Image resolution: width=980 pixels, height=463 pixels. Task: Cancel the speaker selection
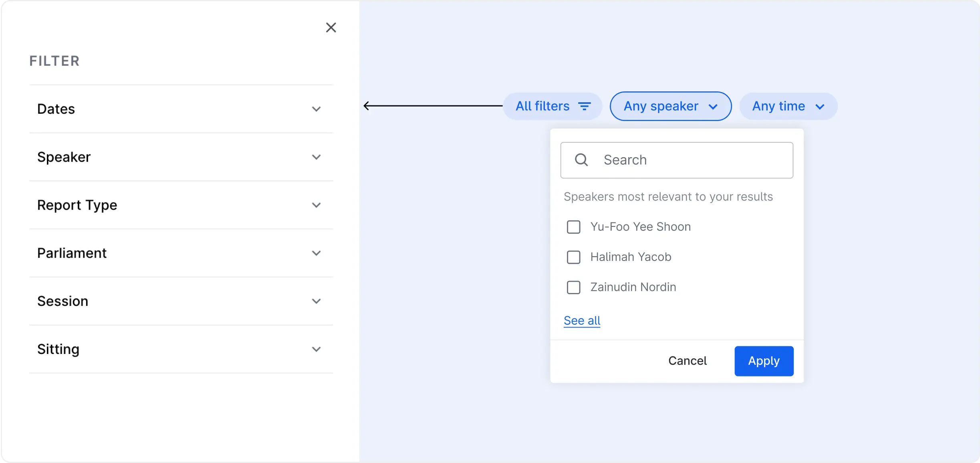[687, 361]
